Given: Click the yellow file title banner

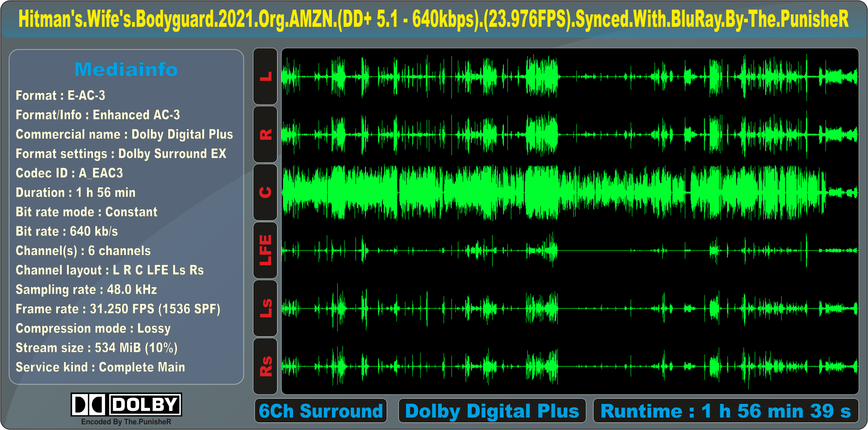Looking at the screenshot, I should click(434, 19).
